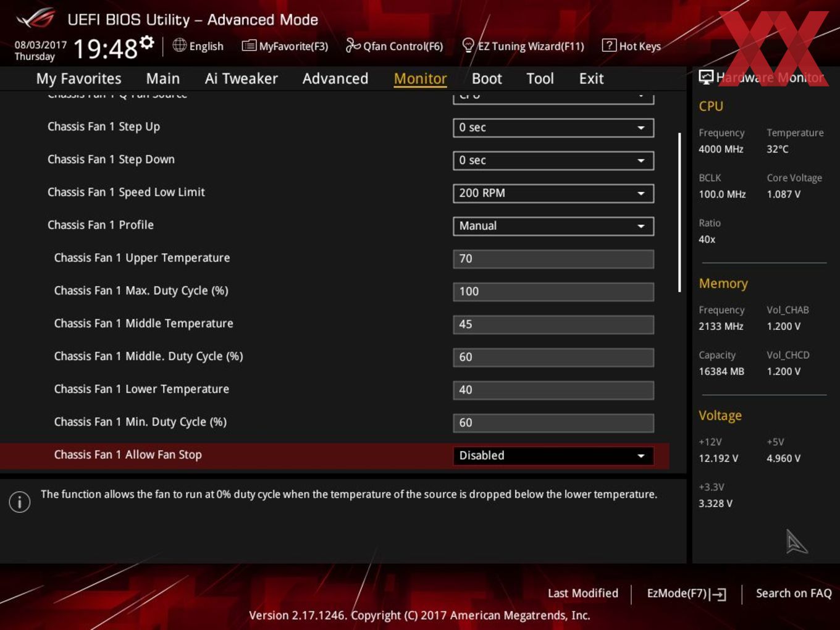This screenshot has height=630, width=840.
Task: Switch to the Main tab
Action: (163, 78)
